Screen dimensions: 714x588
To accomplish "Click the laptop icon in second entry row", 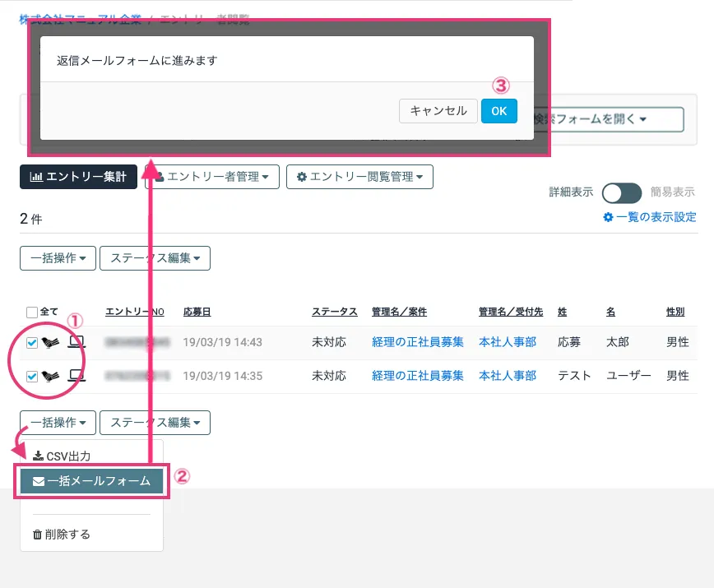I will [76, 376].
